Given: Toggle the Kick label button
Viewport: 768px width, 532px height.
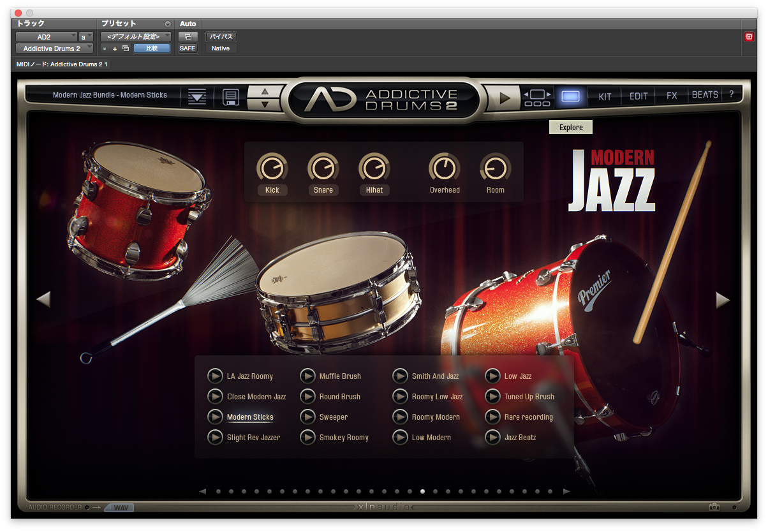Looking at the screenshot, I should (x=272, y=190).
